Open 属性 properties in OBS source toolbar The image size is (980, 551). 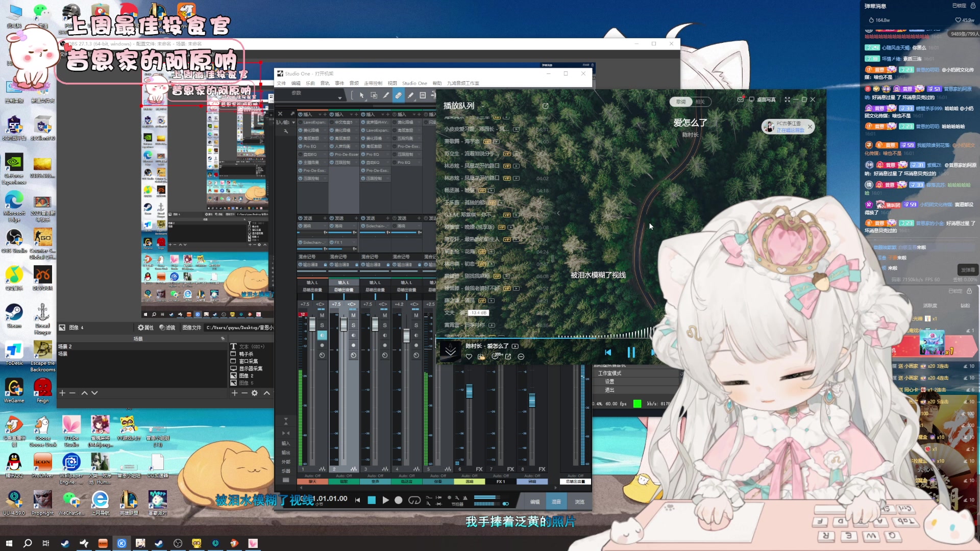coord(145,328)
